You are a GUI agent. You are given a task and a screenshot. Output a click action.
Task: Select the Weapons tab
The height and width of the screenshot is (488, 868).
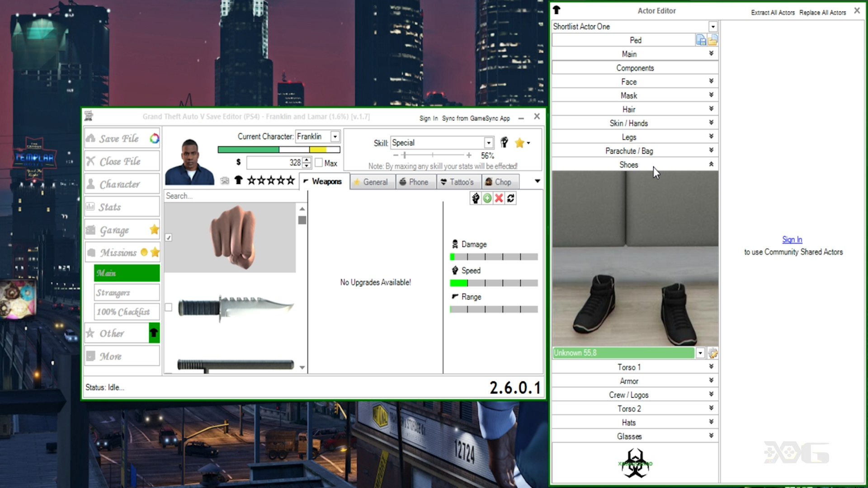coord(327,181)
